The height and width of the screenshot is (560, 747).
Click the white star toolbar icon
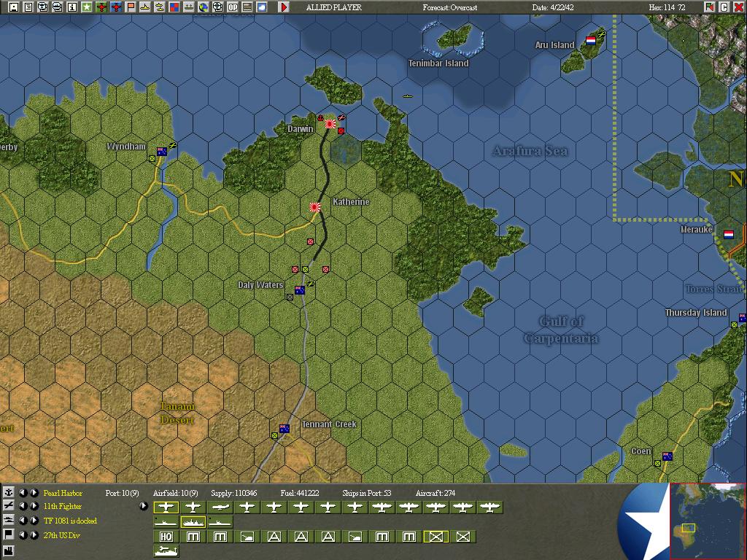(x=87, y=7)
